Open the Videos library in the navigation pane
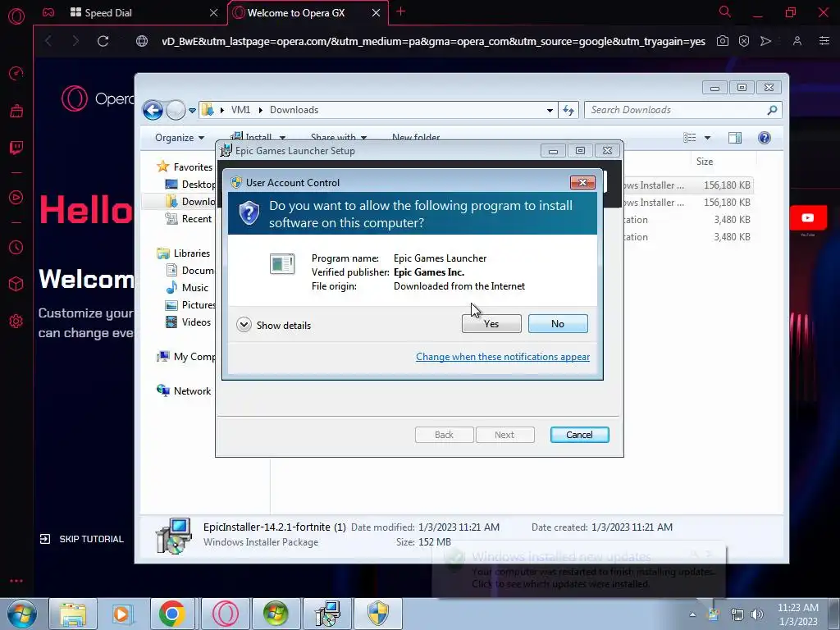Screen dimensions: 840x630 tap(188, 322)
